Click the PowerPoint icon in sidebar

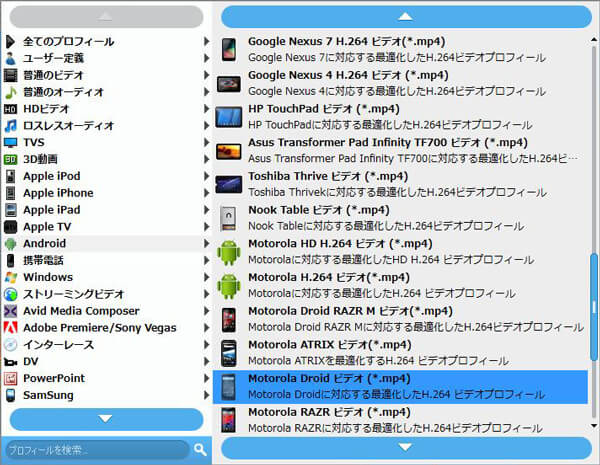pyautogui.click(x=11, y=379)
